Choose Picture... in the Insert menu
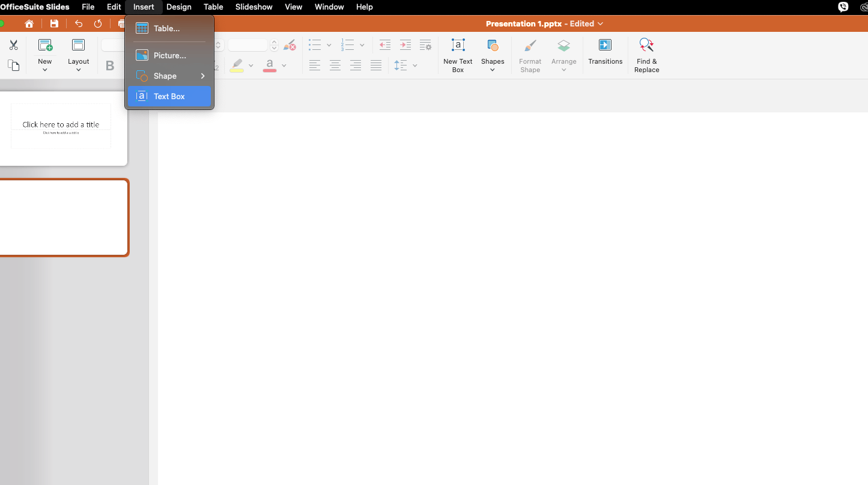 [169, 55]
